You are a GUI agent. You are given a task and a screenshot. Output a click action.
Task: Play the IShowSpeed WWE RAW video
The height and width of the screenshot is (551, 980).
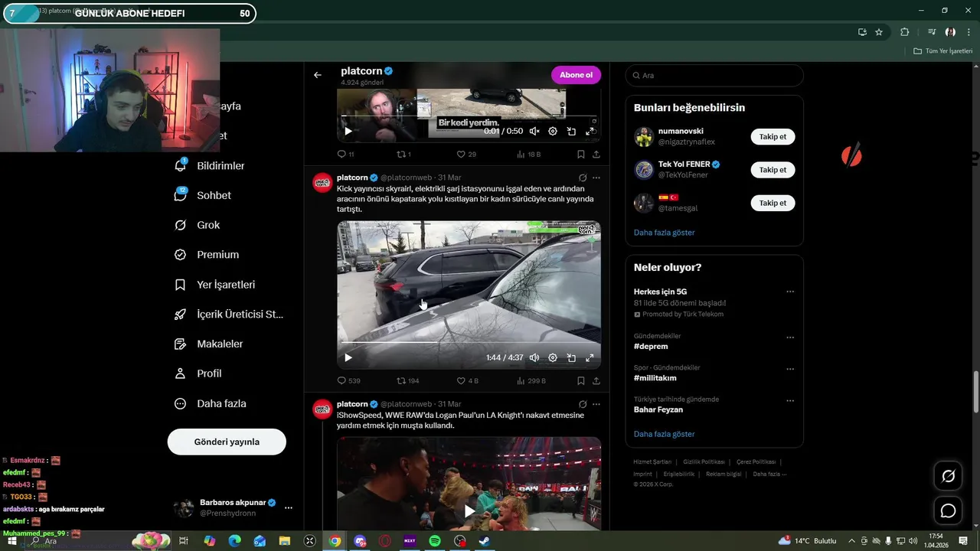[x=469, y=510]
